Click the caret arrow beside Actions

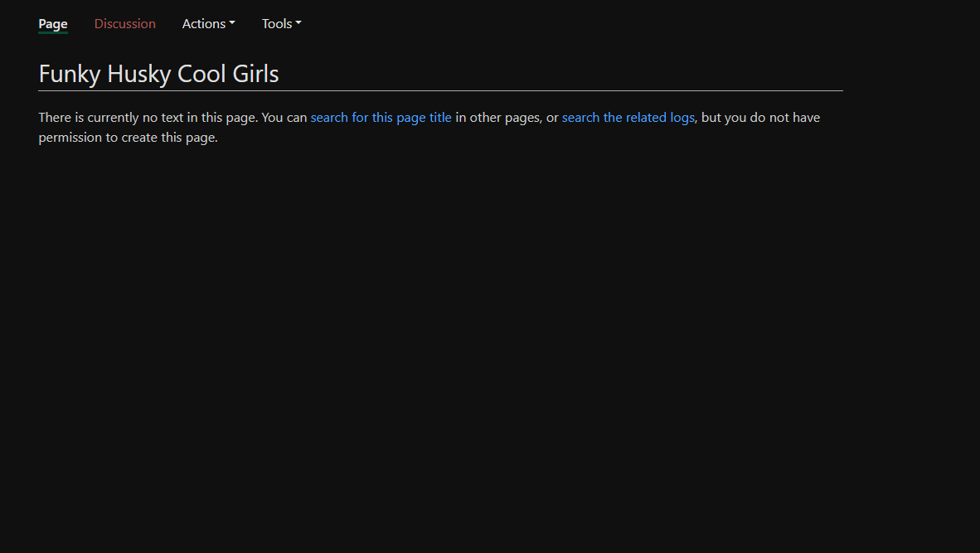[x=232, y=23]
